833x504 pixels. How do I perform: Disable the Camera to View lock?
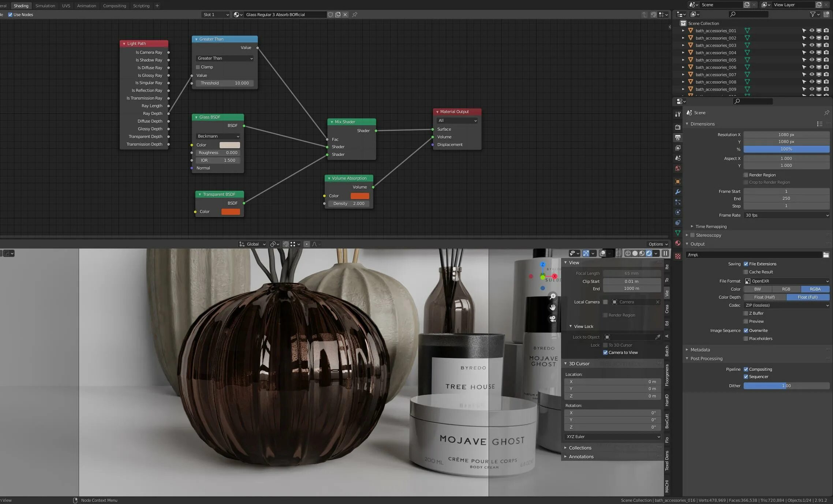[605, 352]
